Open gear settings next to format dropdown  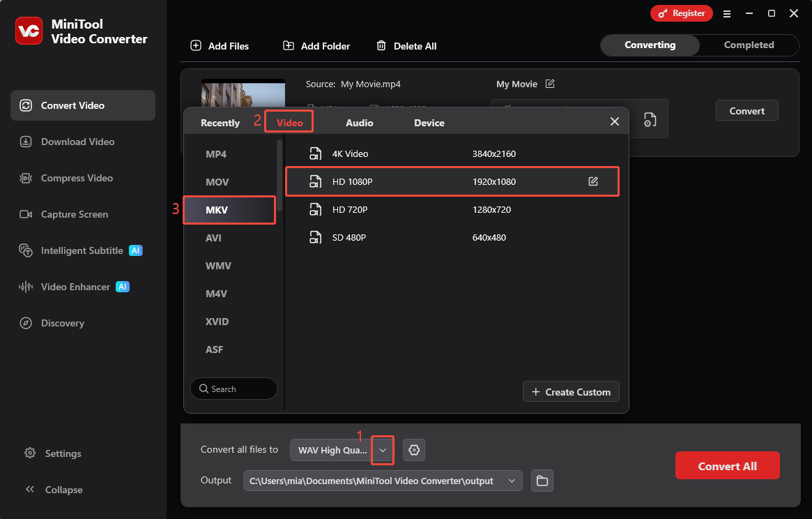point(414,450)
